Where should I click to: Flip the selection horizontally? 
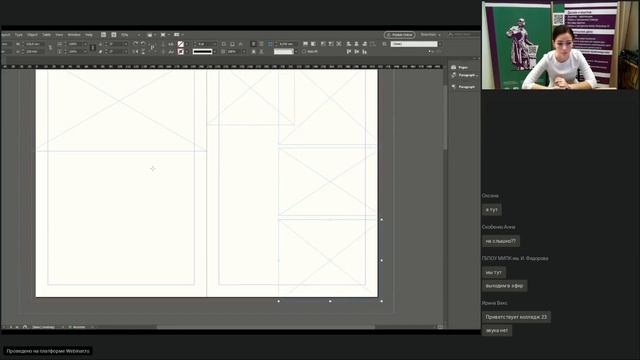pyautogui.click(x=136, y=52)
